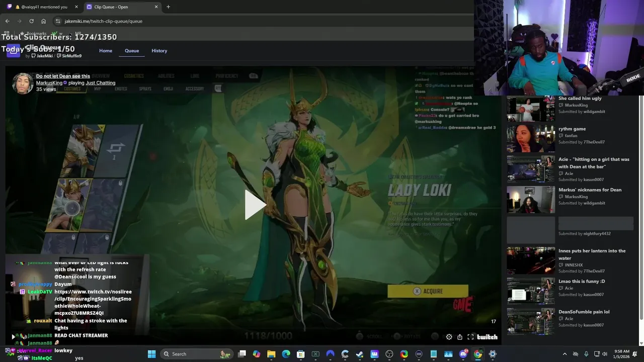Select the 'DeanSoFumble pain lol' clip
Image resolution: width=644 pixels, height=362 pixels.
point(584,312)
